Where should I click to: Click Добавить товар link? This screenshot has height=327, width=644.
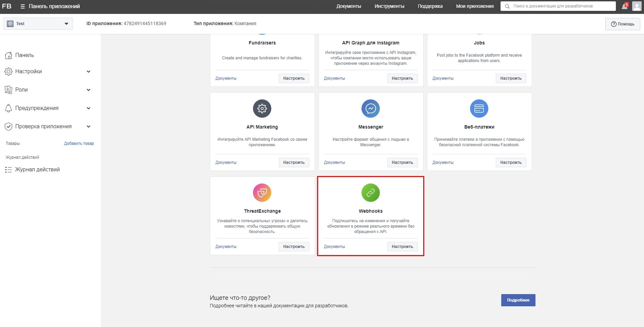(79, 143)
